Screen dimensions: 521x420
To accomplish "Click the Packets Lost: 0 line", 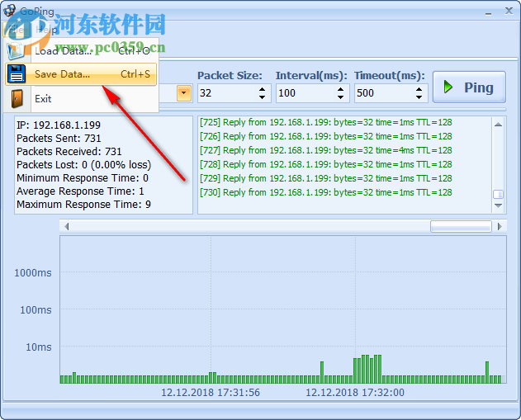I will (83, 165).
